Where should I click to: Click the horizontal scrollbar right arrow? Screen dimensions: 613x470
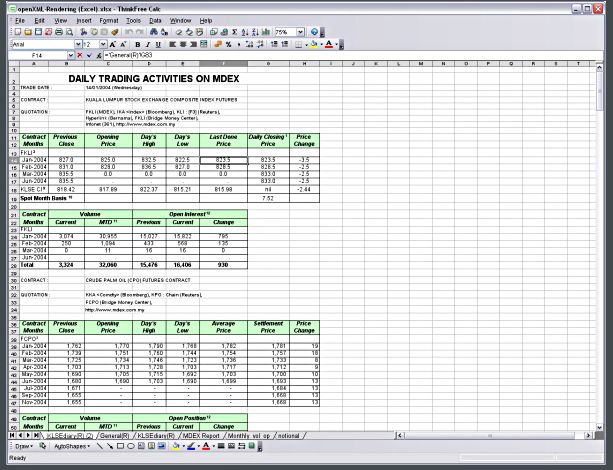(588, 435)
